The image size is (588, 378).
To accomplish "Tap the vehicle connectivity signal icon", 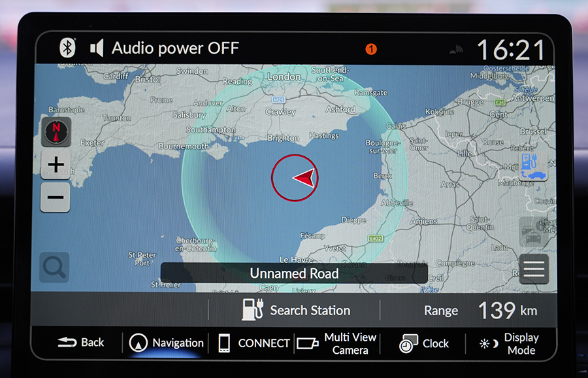I will (x=456, y=50).
